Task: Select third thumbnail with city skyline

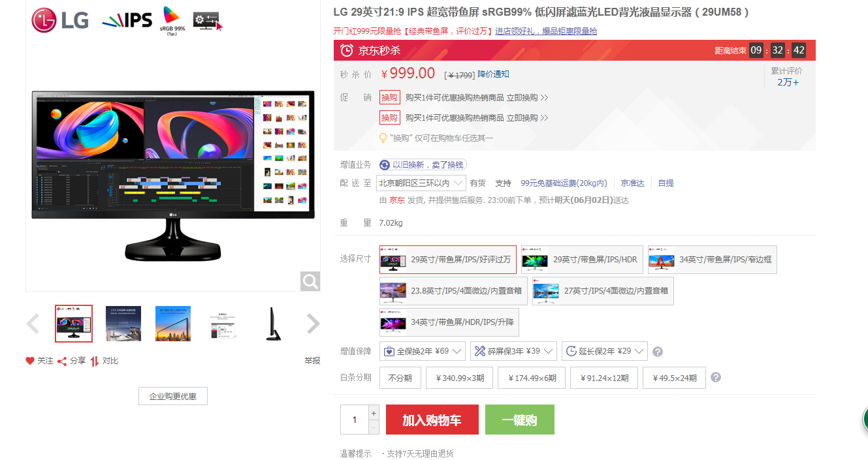Action: pyautogui.click(x=173, y=324)
